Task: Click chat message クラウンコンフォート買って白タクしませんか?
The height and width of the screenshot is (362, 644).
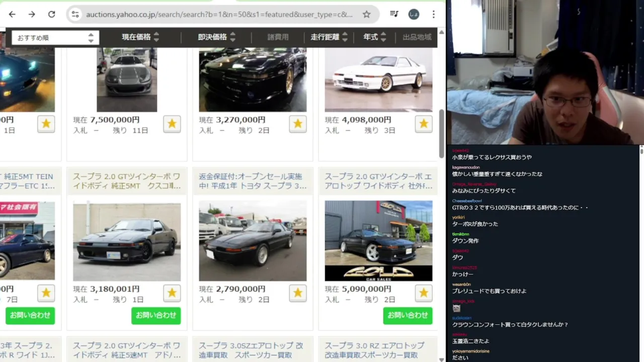Action: coord(510,325)
